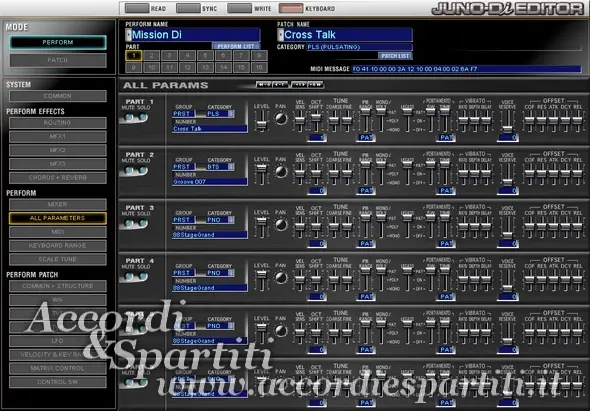This screenshot has height=411, width=590.
Task: Click the Part 2 PAN knob
Action: tap(281, 172)
